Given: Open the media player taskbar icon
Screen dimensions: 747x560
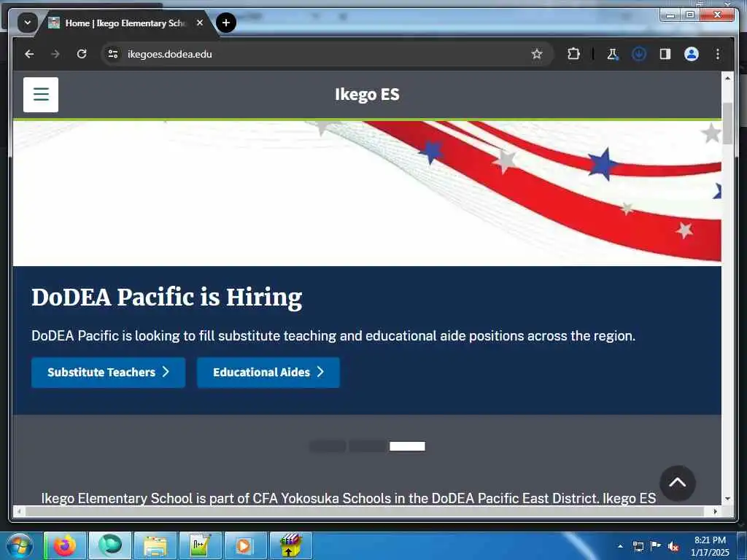Looking at the screenshot, I should pos(245,545).
